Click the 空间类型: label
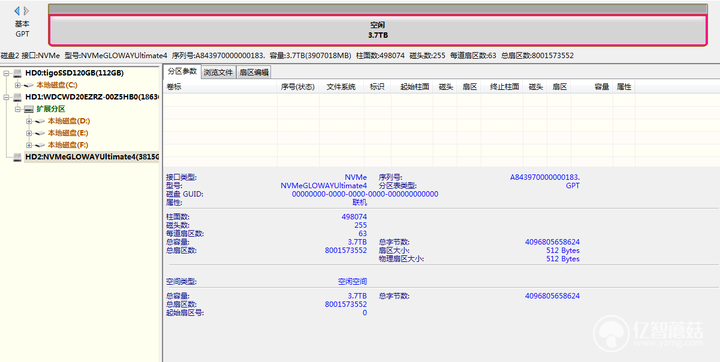Image resolution: width=720 pixels, height=362 pixels. click(x=181, y=282)
